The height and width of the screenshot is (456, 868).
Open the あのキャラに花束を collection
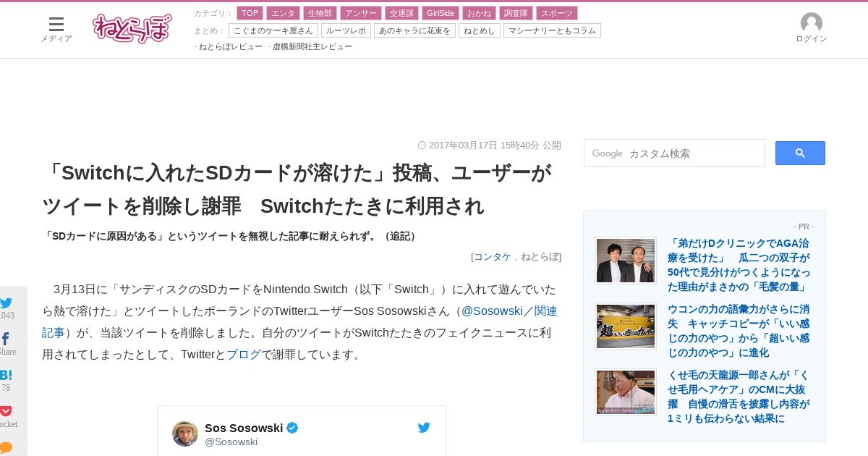click(x=414, y=30)
